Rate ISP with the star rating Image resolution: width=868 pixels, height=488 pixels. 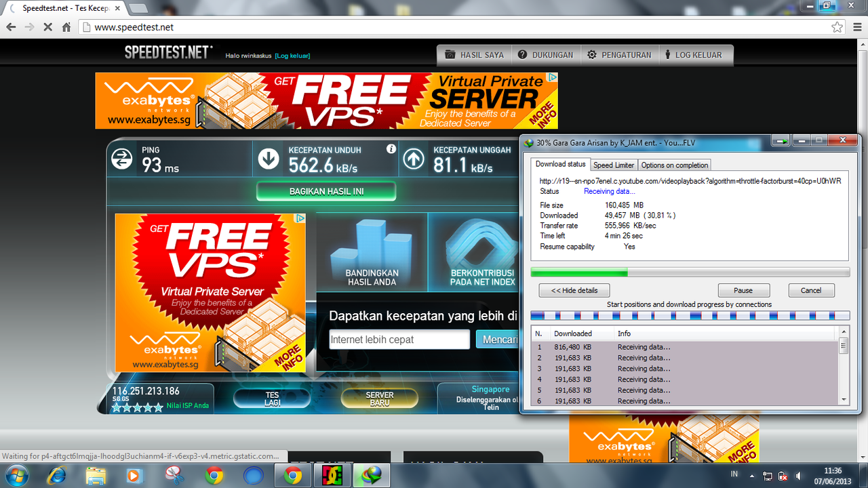click(x=138, y=407)
